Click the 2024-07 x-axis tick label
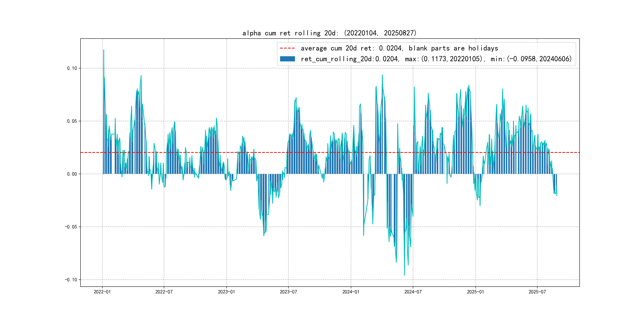This screenshot has height=322, width=644. (x=413, y=292)
